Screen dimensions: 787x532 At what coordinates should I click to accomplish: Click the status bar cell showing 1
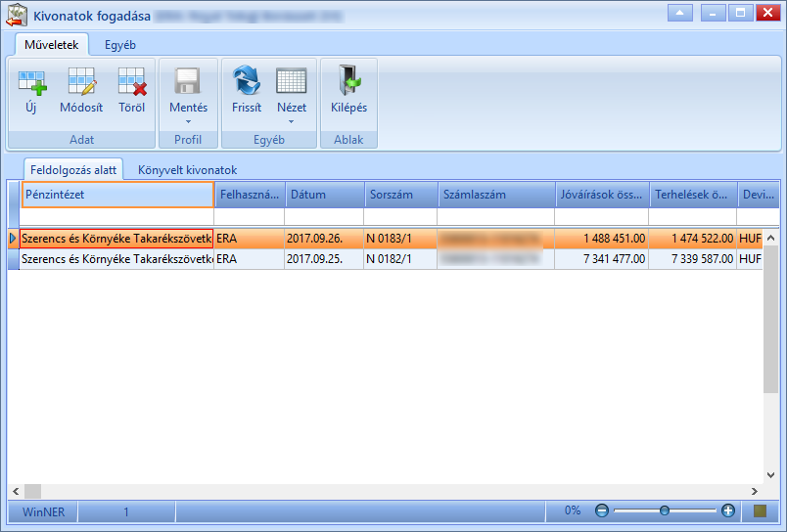coord(126,511)
